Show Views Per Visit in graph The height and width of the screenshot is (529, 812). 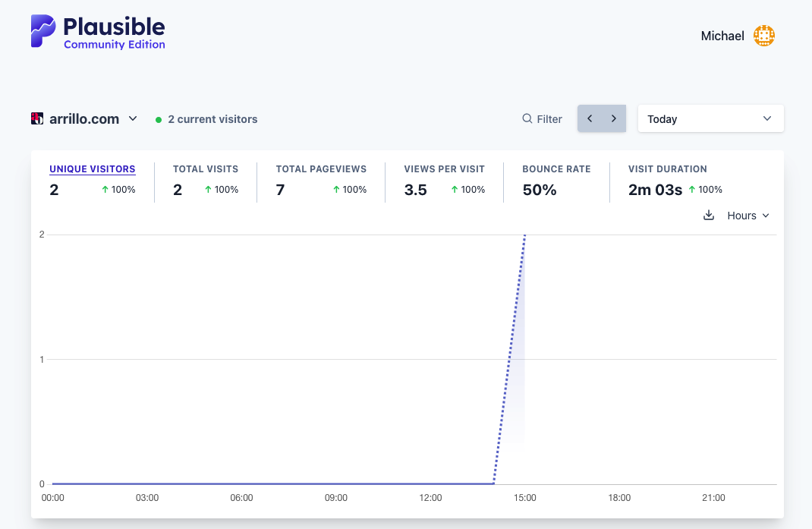pos(444,169)
